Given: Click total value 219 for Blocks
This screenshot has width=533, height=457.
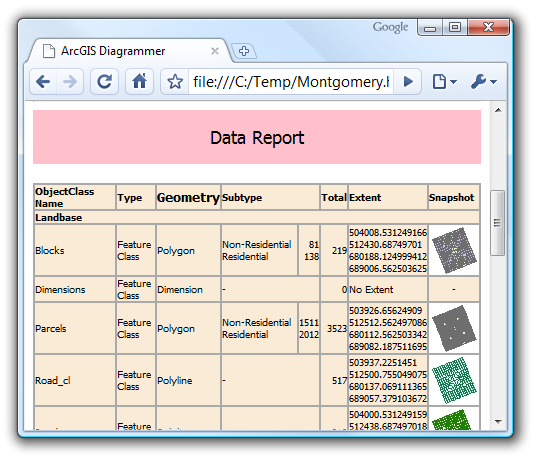Looking at the screenshot, I should click(x=334, y=250).
